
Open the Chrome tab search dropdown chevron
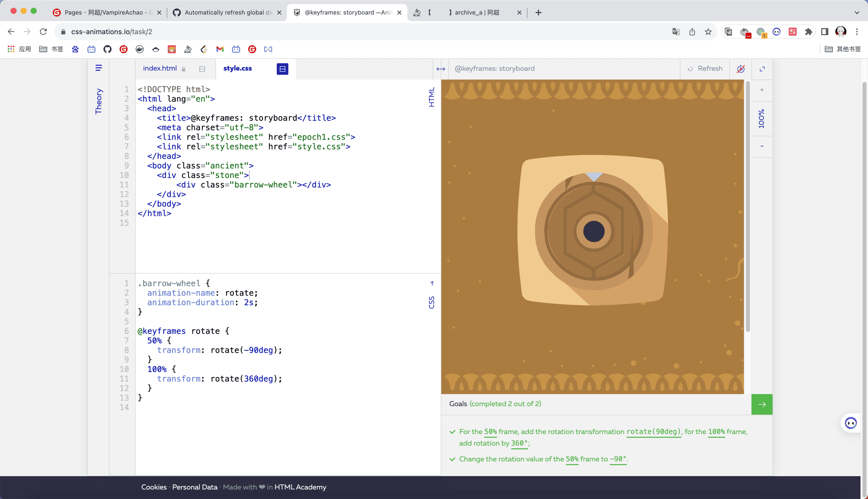pyautogui.click(x=857, y=13)
